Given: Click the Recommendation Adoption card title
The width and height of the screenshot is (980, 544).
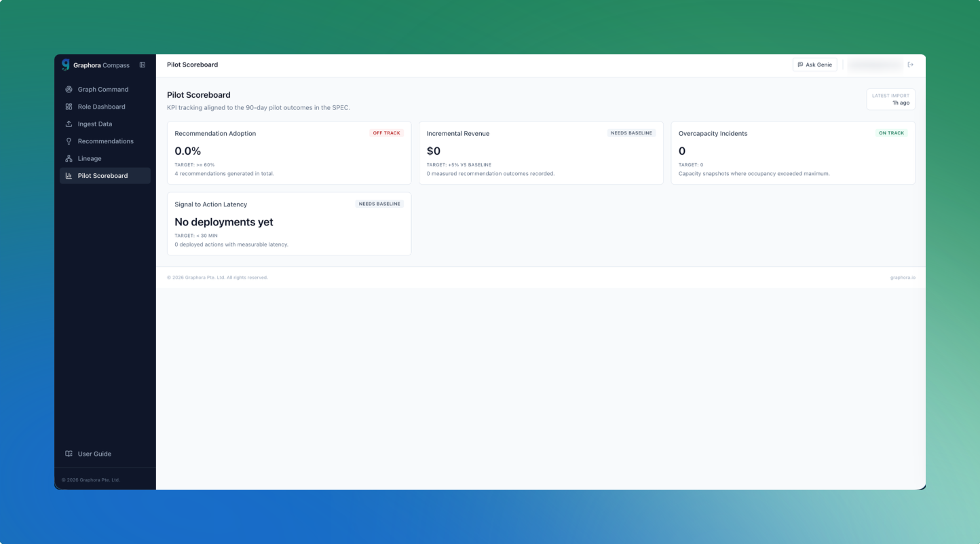Looking at the screenshot, I should [215, 134].
